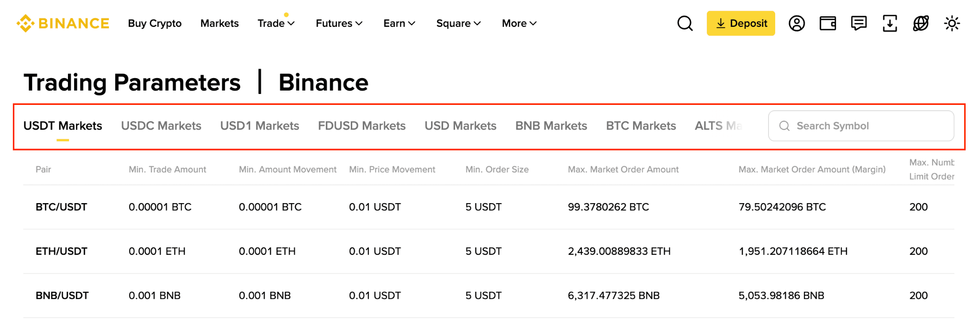Open the chat messages icon
This screenshot has height=320, width=980.
coord(858,23)
